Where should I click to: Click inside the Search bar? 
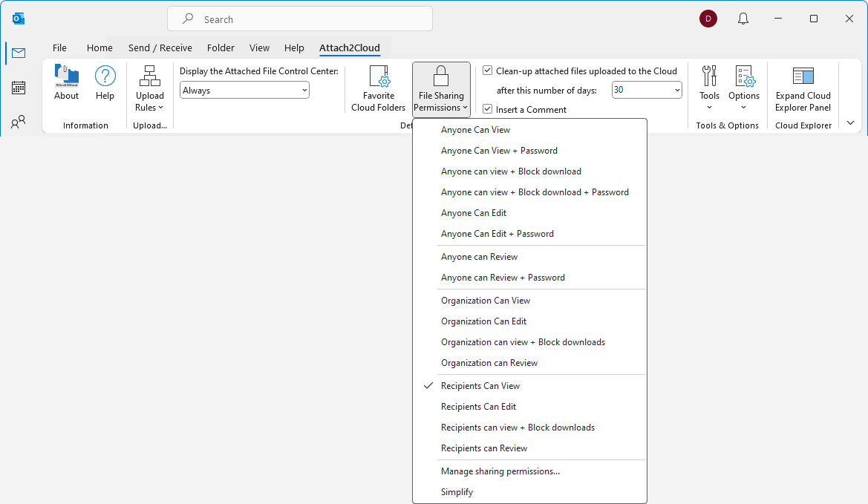[299, 18]
